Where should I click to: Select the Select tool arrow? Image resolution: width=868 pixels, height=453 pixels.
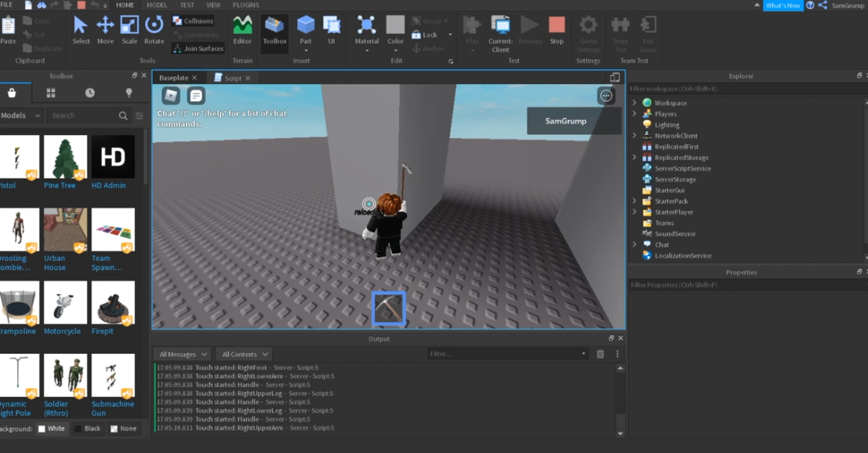point(81,31)
